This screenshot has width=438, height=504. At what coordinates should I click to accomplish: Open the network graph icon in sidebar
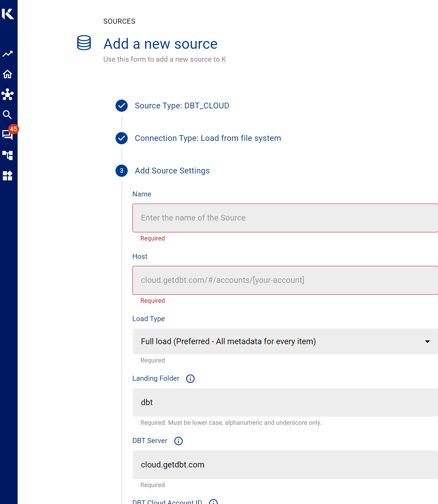pos(7,94)
